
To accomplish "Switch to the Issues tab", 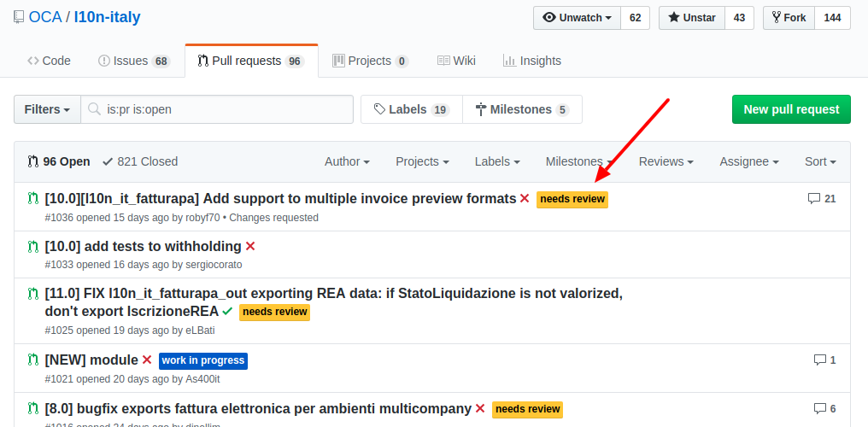I will tap(134, 61).
